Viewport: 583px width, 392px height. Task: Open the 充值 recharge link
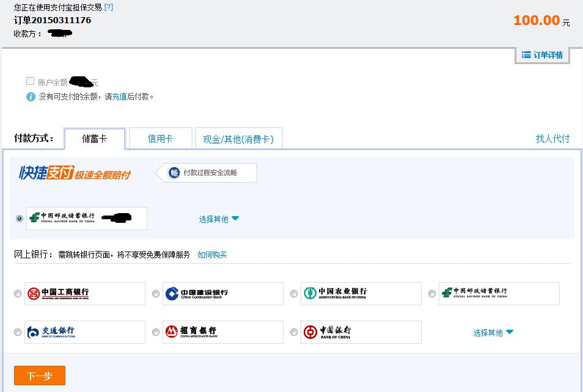point(120,97)
